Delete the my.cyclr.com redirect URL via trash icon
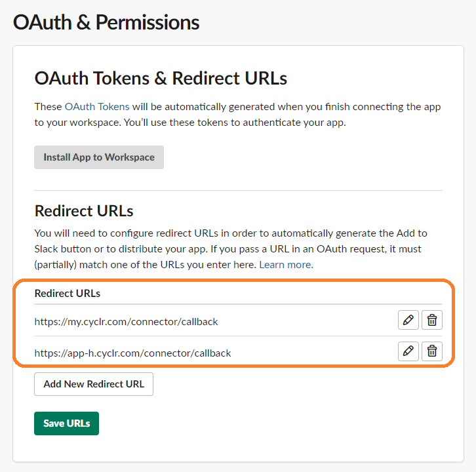The image size is (476, 472). pos(432,320)
